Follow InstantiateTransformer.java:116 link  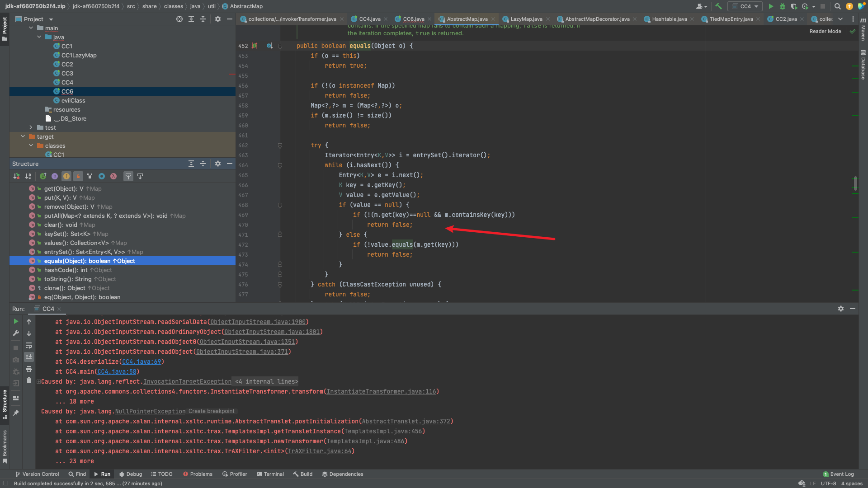point(381,391)
